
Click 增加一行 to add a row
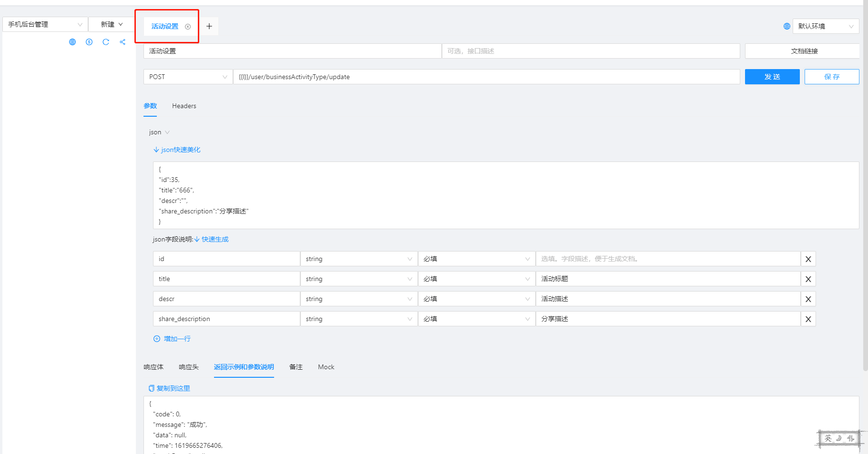coord(172,339)
